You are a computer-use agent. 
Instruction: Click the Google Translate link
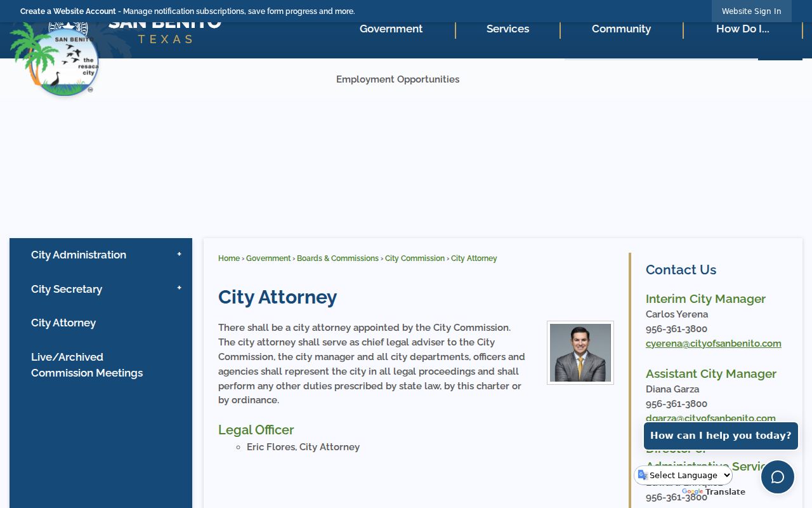point(714,492)
